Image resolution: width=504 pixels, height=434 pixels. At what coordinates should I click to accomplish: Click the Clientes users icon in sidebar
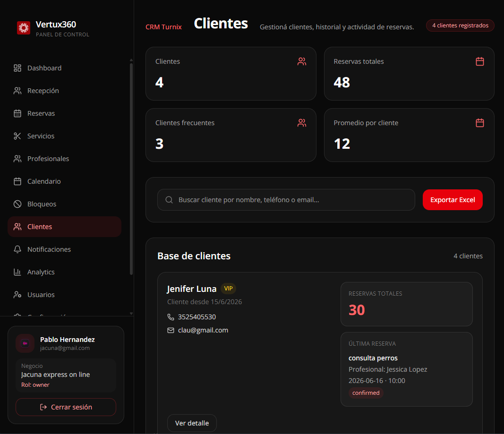[17, 227]
